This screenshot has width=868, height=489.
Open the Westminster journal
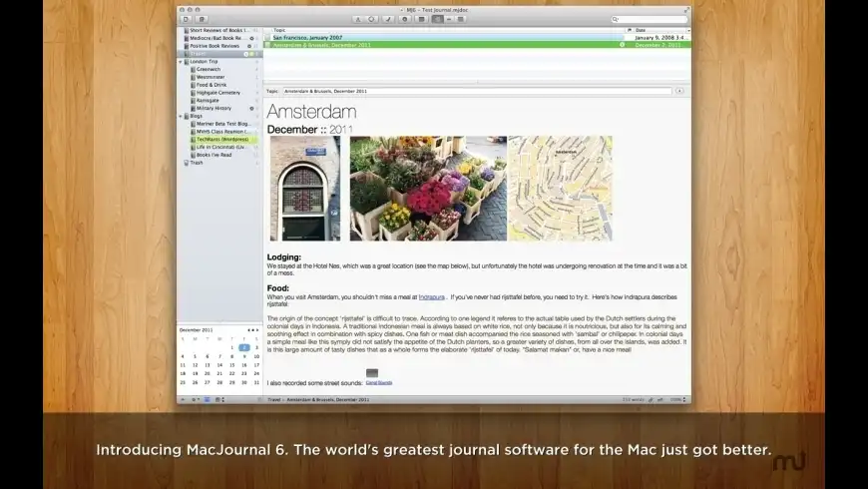click(x=211, y=77)
